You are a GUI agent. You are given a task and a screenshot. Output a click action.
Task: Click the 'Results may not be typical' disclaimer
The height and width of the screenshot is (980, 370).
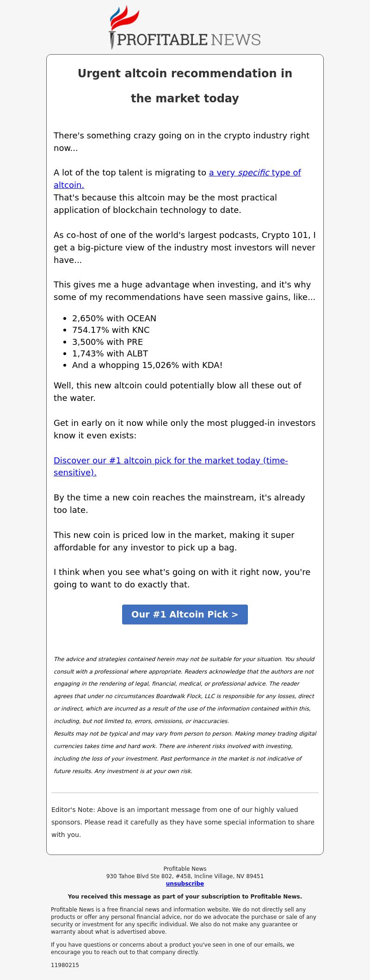185,752
